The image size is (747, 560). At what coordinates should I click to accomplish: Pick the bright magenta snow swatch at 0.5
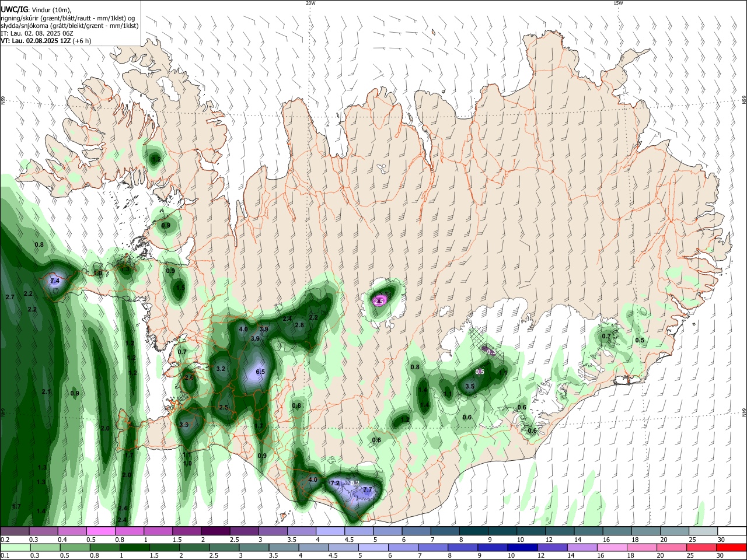point(100,531)
